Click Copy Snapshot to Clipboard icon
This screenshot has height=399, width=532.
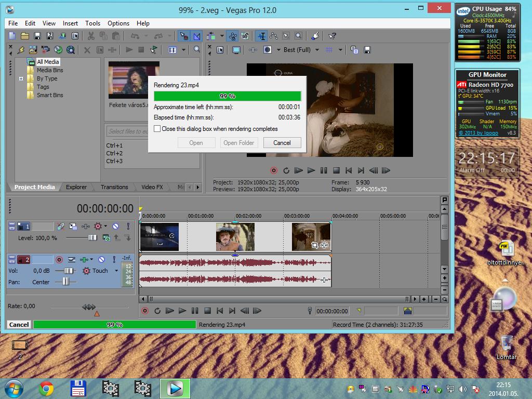354,50
